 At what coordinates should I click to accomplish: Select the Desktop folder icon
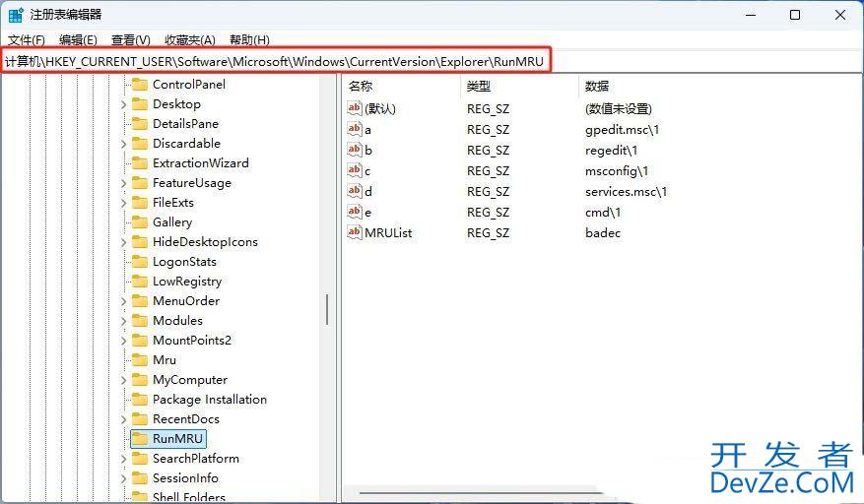pyautogui.click(x=140, y=104)
